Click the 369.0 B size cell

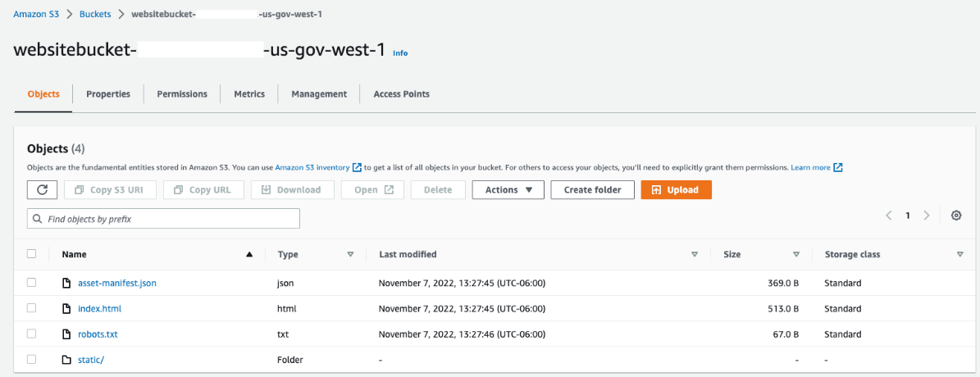(x=783, y=284)
